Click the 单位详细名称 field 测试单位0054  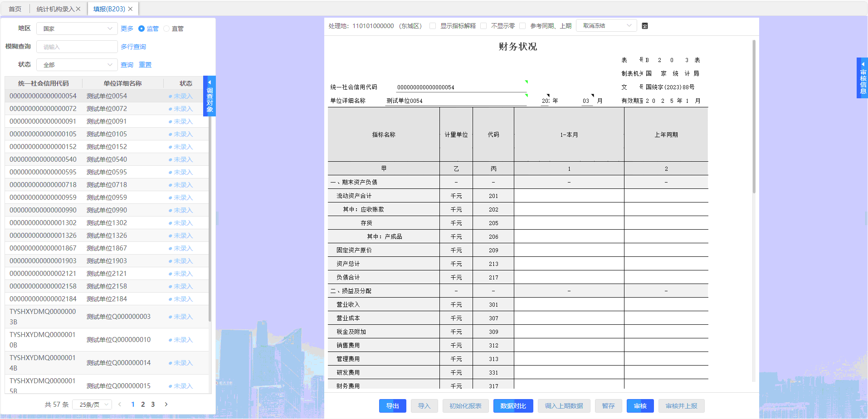click(x=456, y=101)
